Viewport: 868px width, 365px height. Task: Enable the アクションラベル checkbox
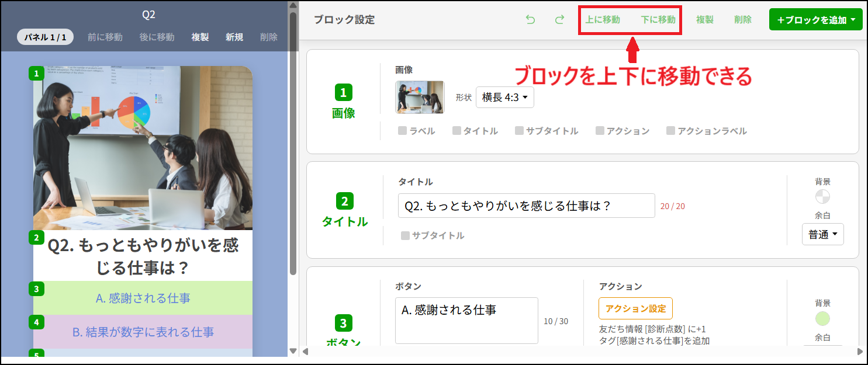coord(670,131)
